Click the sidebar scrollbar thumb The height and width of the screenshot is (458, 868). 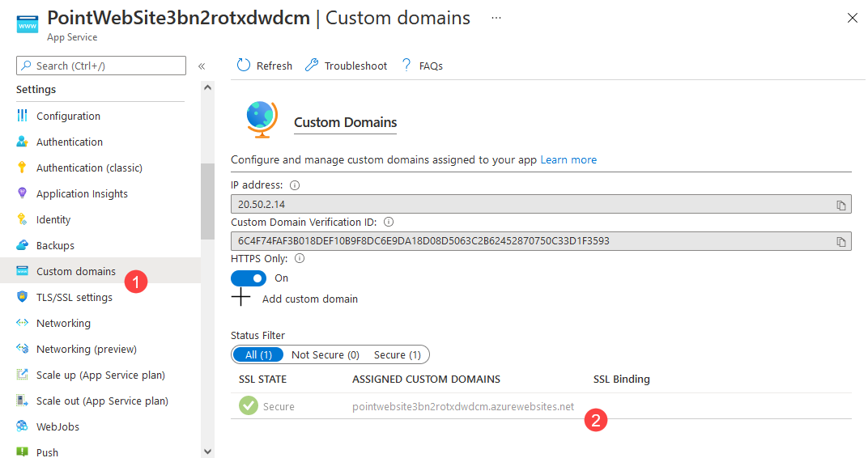(x=207, y=201)
